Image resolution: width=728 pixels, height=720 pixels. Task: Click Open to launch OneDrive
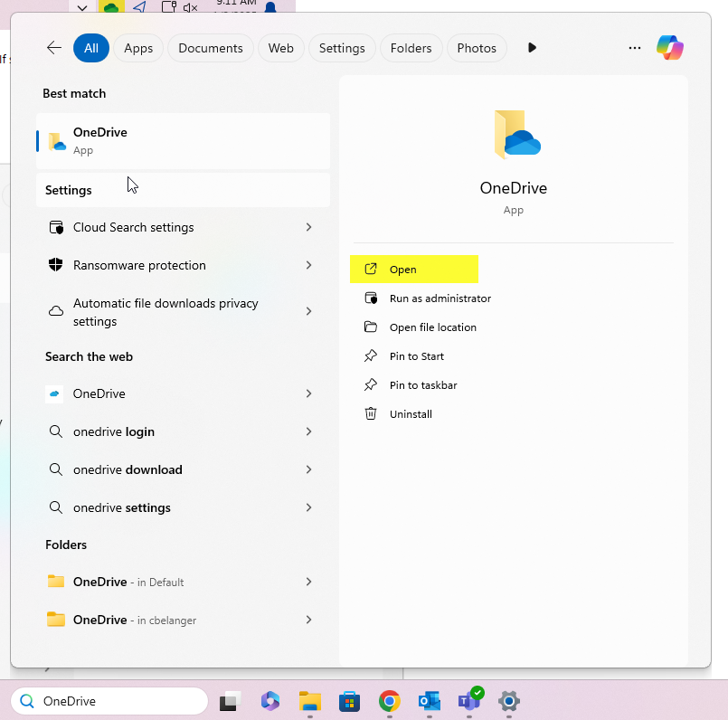coord(414,270)
